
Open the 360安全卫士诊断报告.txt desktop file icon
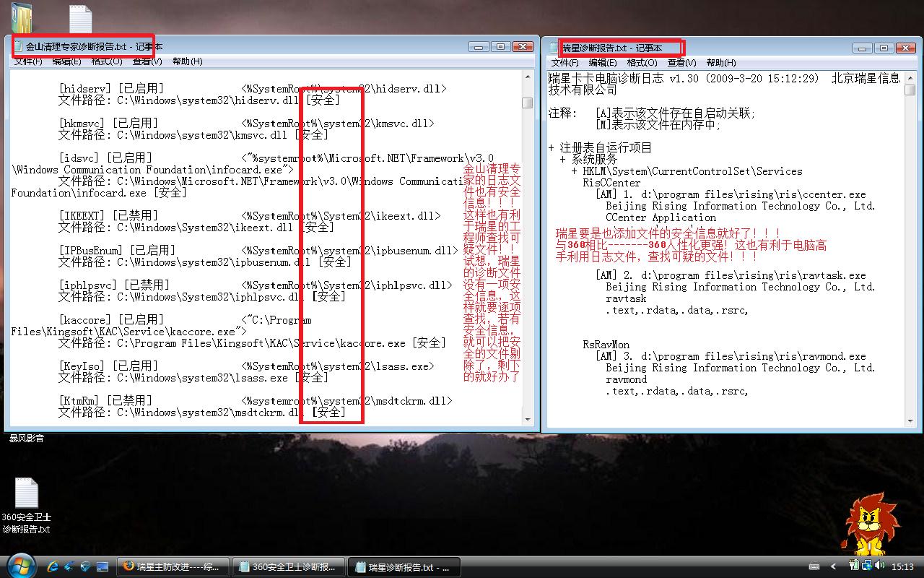pos(27,506)
